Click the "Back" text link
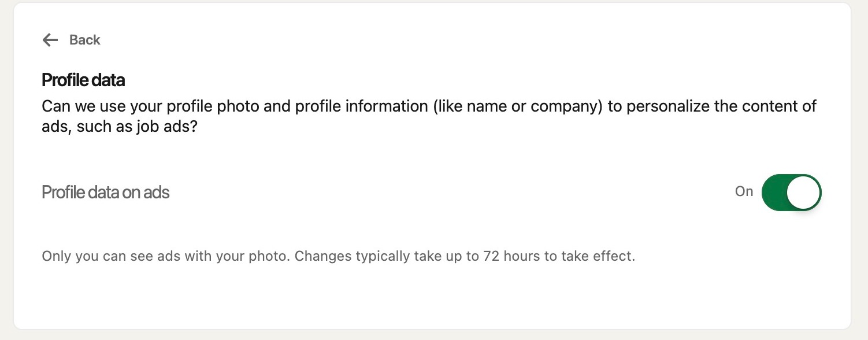This screenshot has height=340, width=868. click(84, 40)
